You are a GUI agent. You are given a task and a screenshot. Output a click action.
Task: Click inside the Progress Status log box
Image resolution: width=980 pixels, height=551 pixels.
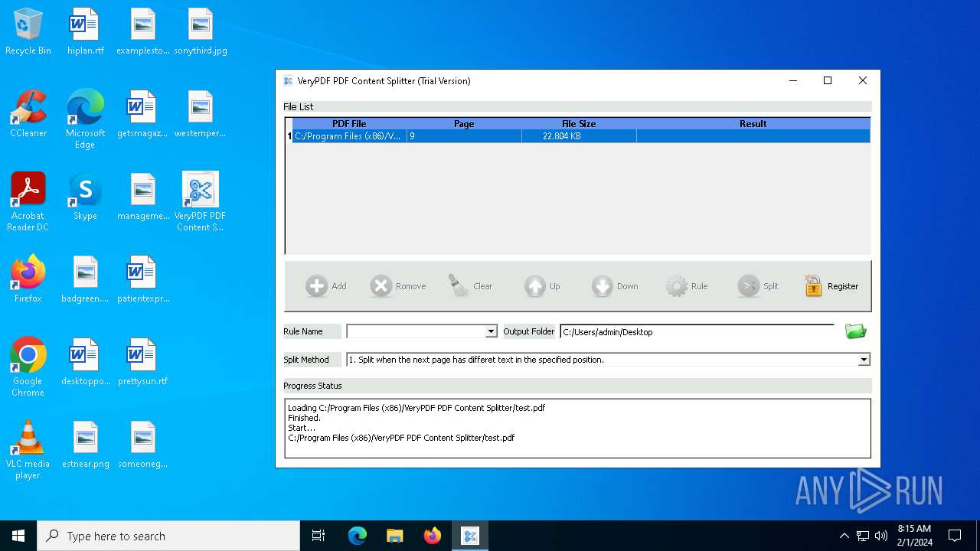(577, 429)
